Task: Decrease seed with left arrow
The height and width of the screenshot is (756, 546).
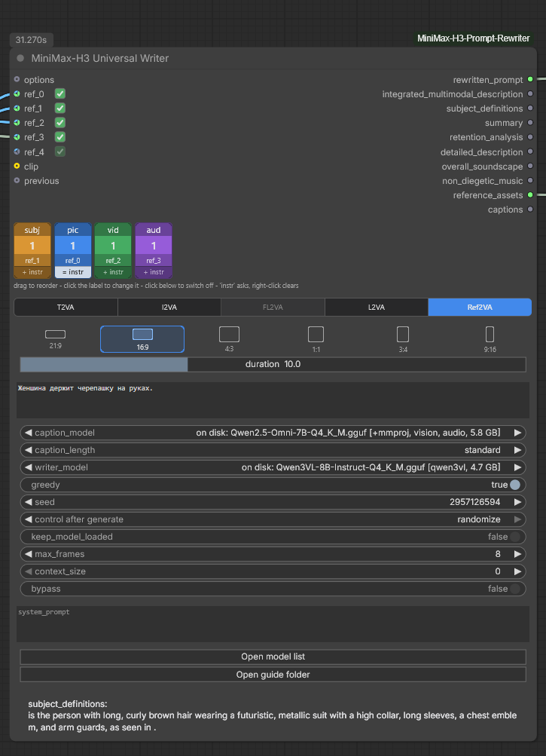Action: [x=28, y=502]
